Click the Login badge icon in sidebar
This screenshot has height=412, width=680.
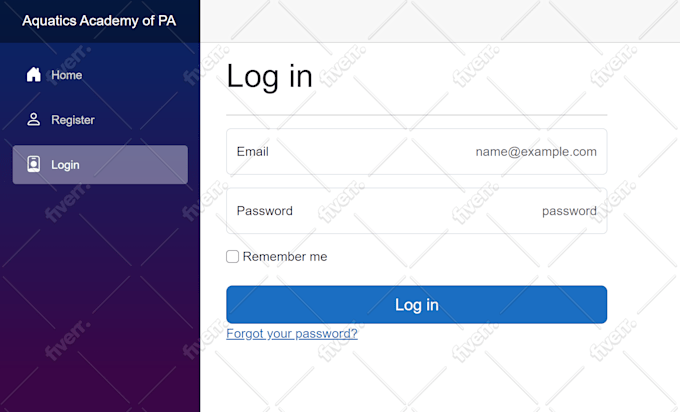point(33,164)
